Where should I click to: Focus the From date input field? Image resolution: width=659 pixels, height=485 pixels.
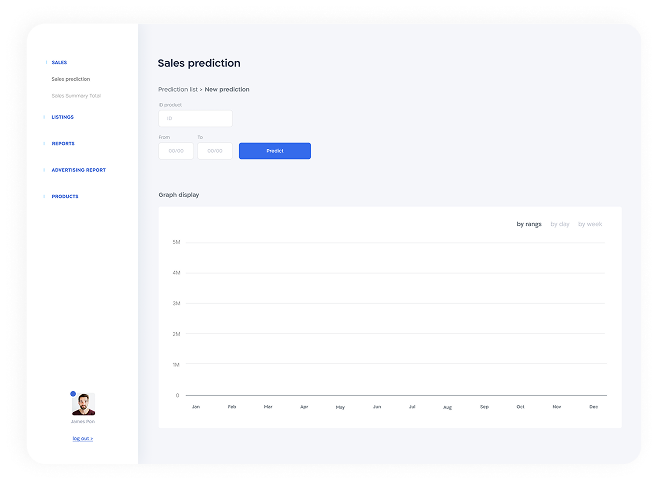[x=176, y=151]
